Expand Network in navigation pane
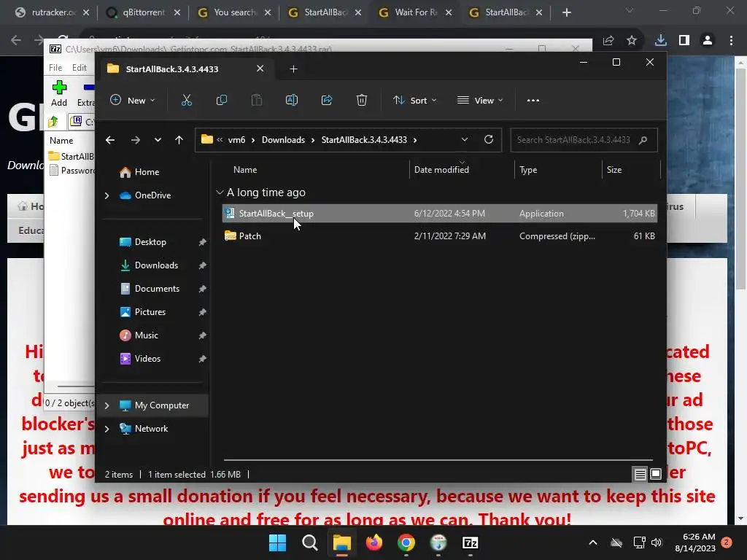Image resolution: width=747 pixels, height=560 pixels. [x=107, y=429]
